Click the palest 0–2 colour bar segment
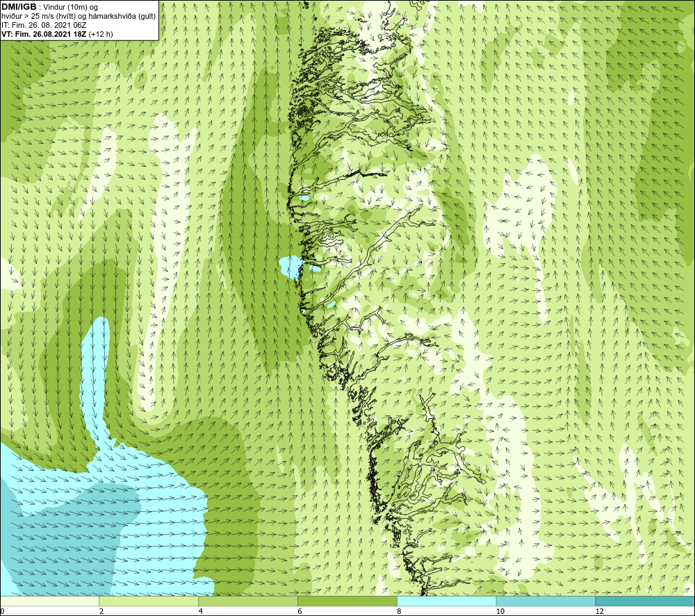This screenshot has width=695, height=616. [49, 601]
